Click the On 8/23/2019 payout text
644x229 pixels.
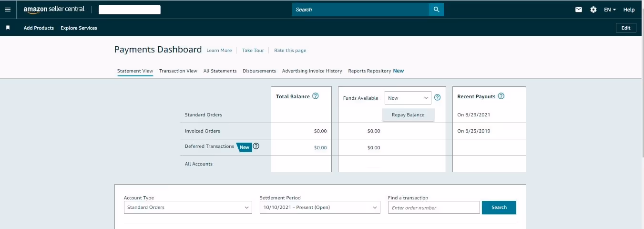point(474,131)
